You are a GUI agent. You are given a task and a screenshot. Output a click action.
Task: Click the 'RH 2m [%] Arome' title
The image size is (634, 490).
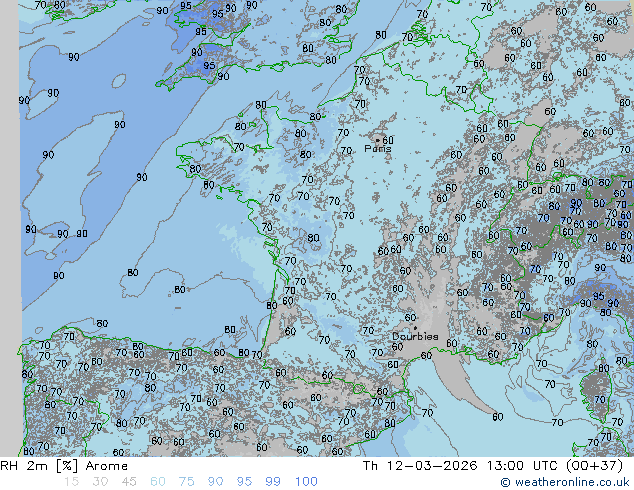(64, 466)
